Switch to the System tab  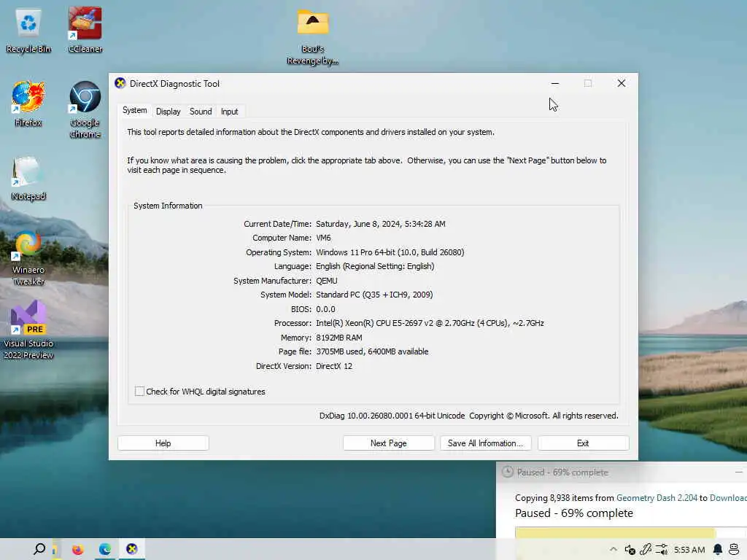(x=135, y=111)
